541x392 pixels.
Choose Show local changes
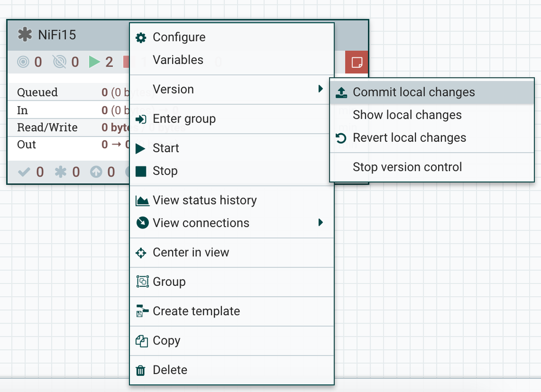coord(407,115)
